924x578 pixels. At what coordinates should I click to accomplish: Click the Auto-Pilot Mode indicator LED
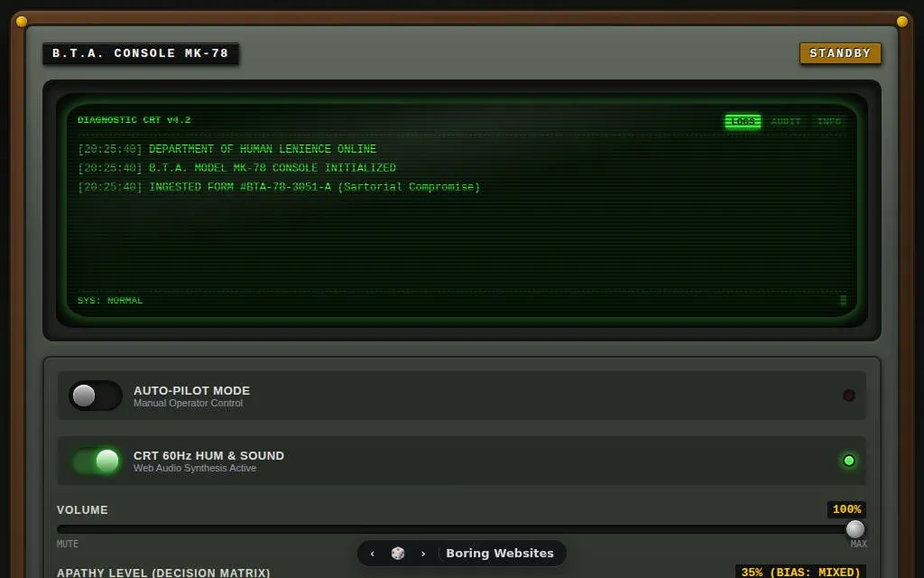(848, 396)
